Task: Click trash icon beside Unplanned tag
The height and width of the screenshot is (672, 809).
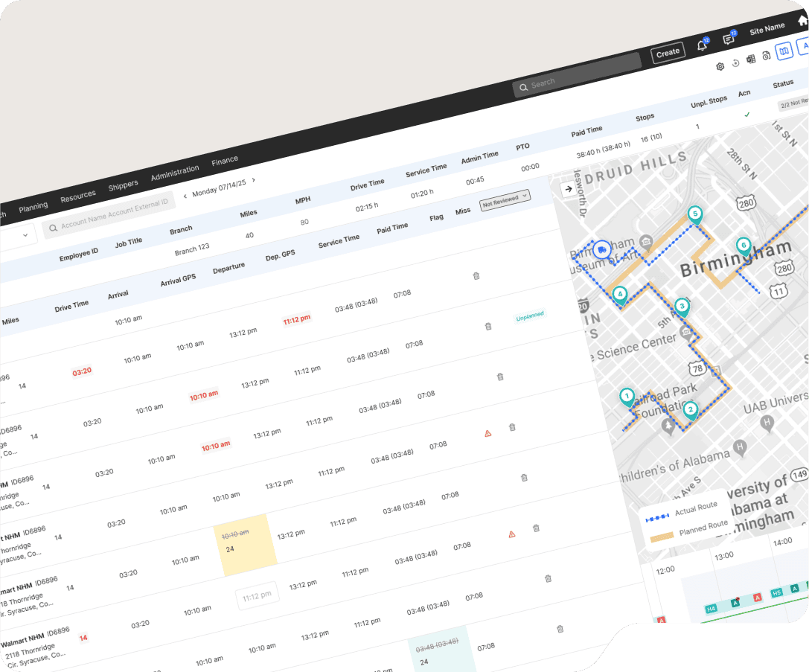Action: pos(488,326)
